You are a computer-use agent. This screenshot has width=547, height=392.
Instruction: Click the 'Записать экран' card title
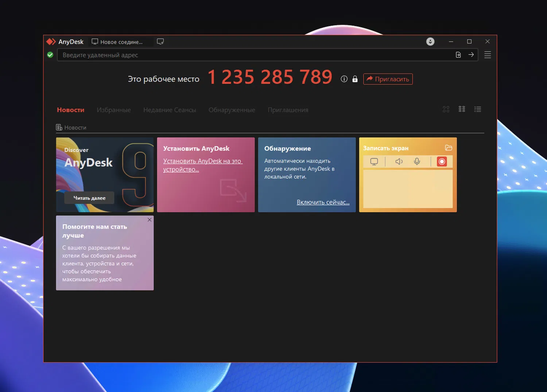pyautogui.click(x=386, y=148)
